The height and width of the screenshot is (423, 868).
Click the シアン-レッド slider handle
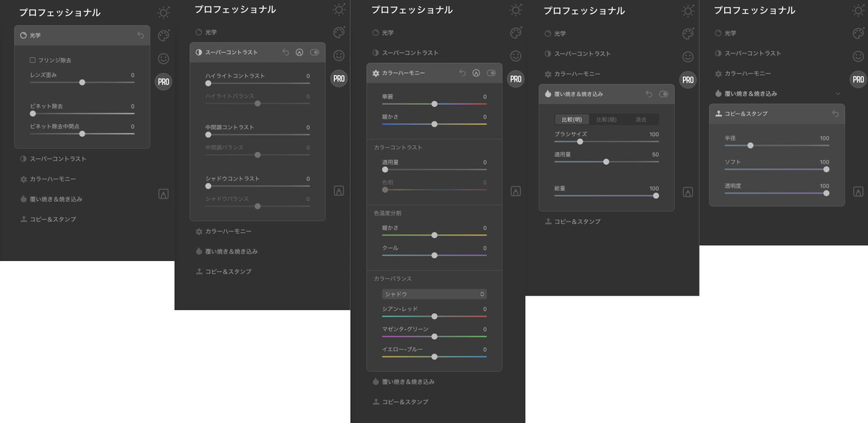(434, 316)
